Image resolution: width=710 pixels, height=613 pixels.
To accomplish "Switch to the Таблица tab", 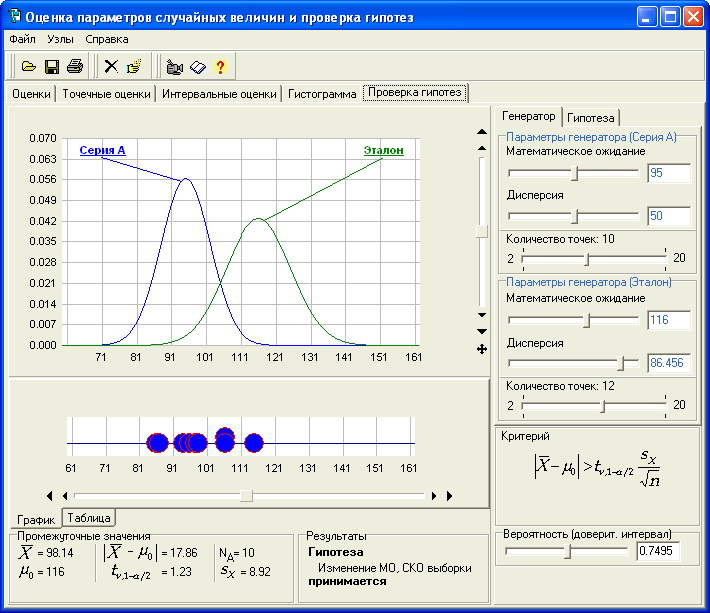I will coord(89,517).
